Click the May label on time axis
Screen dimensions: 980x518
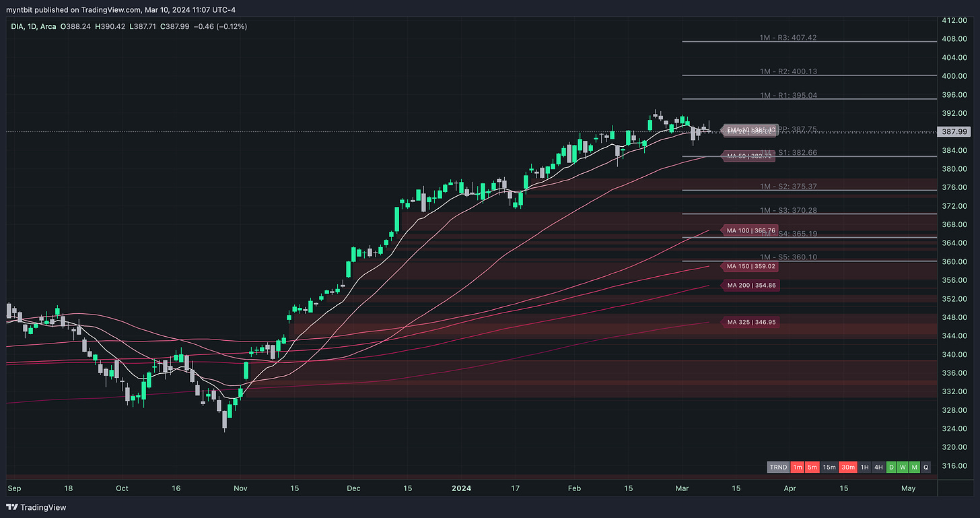tap(909, 488)
